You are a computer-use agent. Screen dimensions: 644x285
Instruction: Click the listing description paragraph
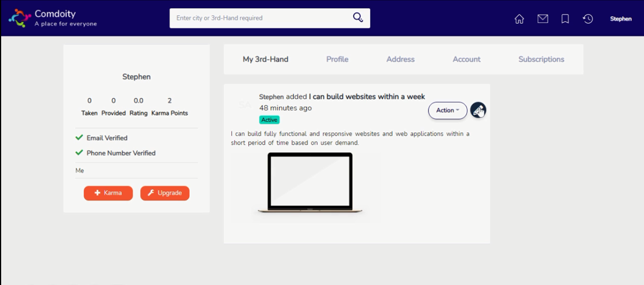click(350, 138)
